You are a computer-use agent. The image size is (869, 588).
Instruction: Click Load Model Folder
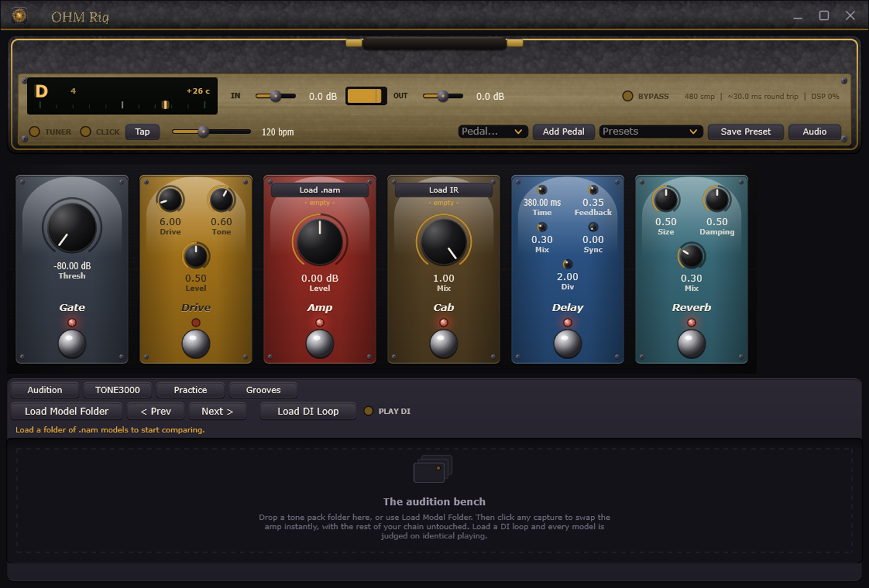(66, 411)
